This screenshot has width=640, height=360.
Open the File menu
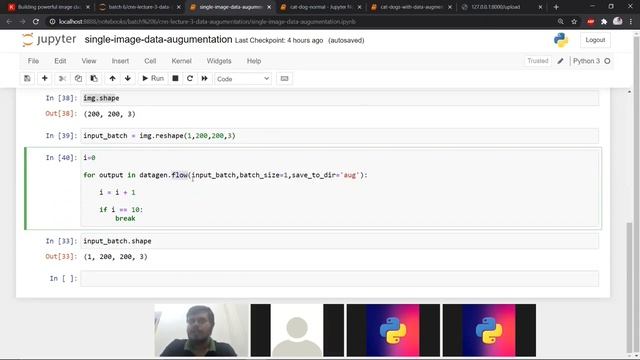(33, 61)
